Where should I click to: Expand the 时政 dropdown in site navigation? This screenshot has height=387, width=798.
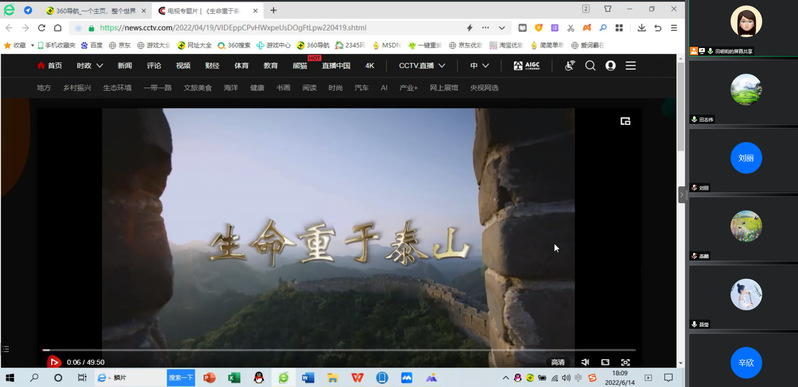click(x=90, y=66)
